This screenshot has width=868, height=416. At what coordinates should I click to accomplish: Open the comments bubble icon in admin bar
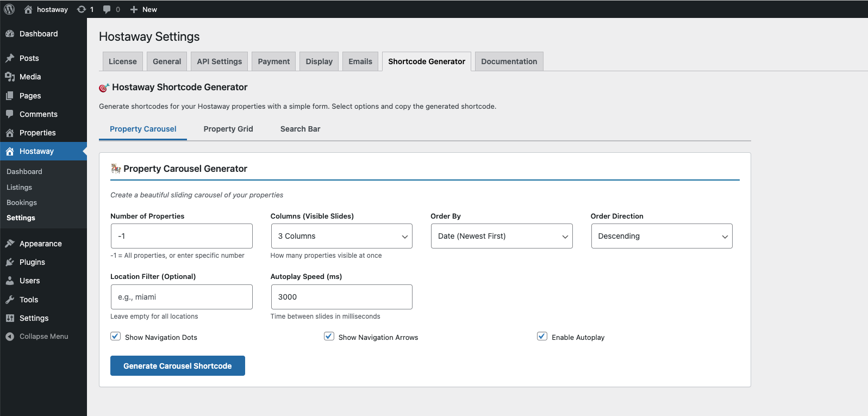[x=107, y=9]
